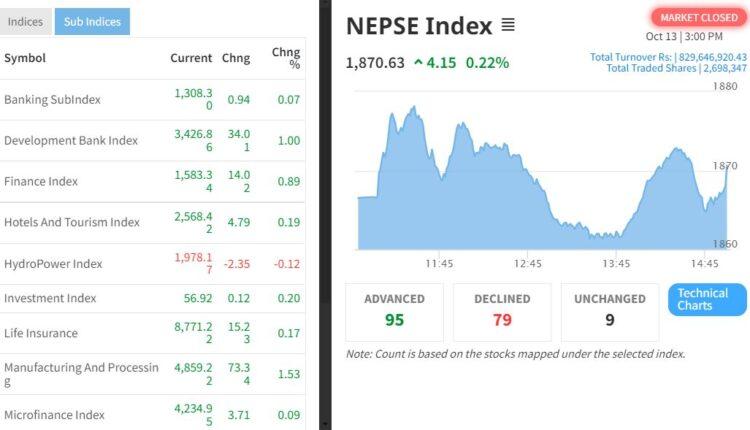Open Microfinance Index

coord(54,415)
